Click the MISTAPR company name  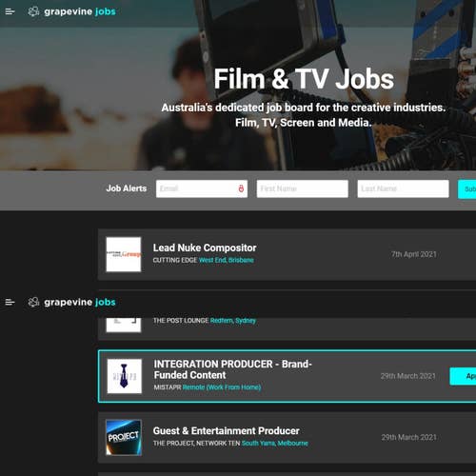click(168, 387)
